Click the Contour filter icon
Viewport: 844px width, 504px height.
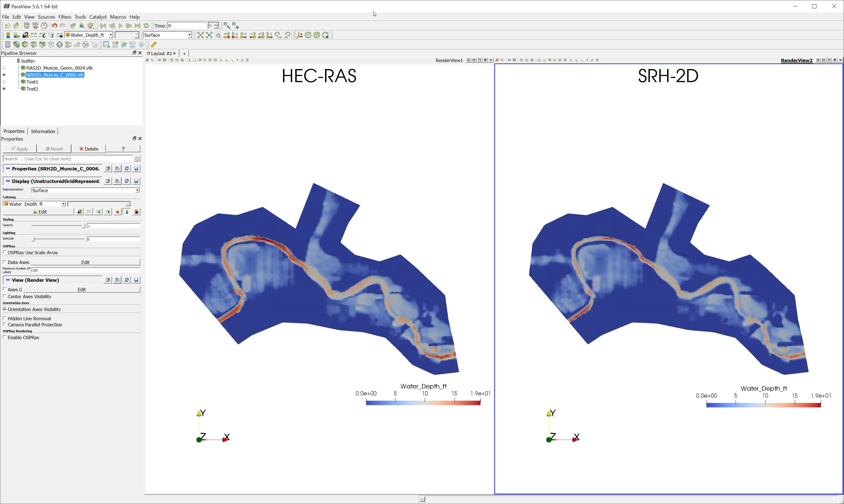click(16, 45)
